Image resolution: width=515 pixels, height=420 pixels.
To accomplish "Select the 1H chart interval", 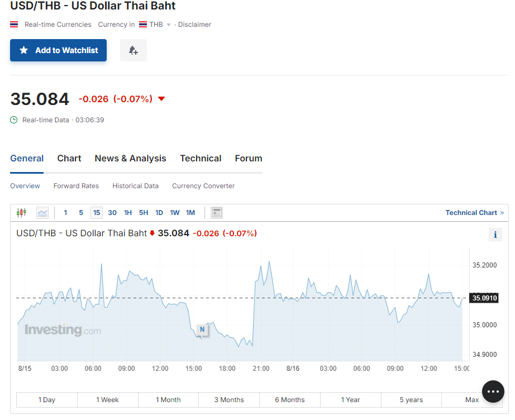I will [128, 213].
